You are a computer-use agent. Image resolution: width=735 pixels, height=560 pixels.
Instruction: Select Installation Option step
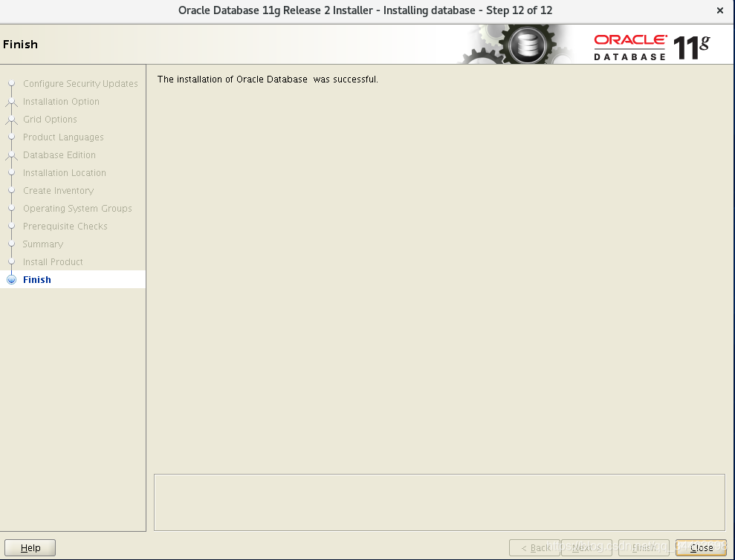pyautogui.click(x=61, y=101)
